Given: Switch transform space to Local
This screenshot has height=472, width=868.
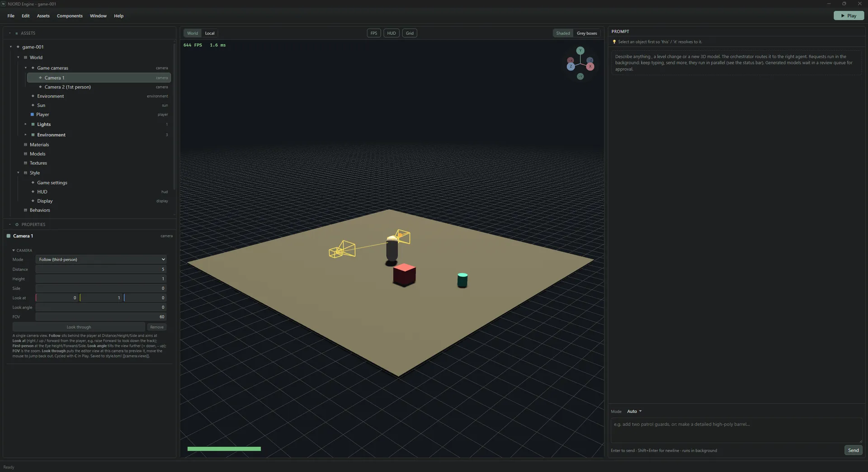Looking at the screenshot, I should 210,33.
